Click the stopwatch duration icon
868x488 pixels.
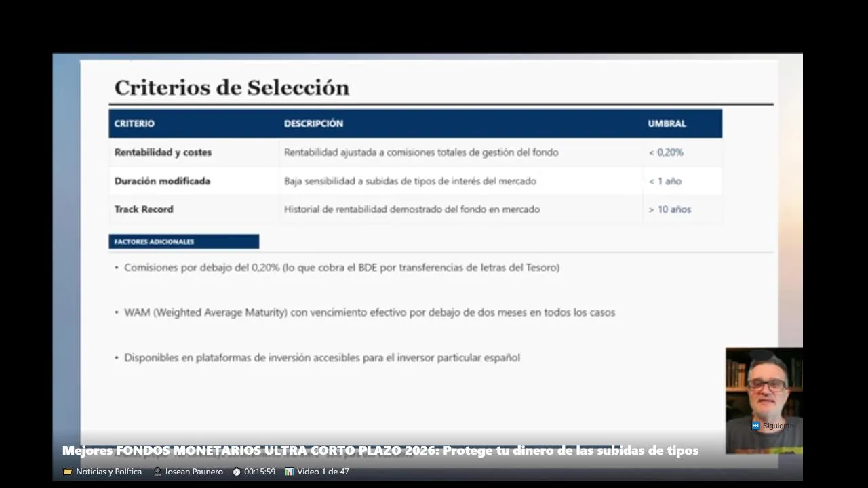[237, 472]
